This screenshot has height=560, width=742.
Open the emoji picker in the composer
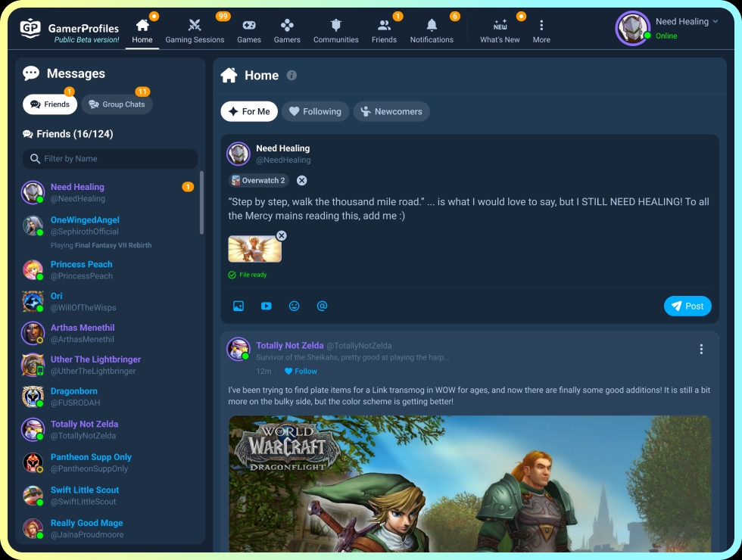[294, 306]
